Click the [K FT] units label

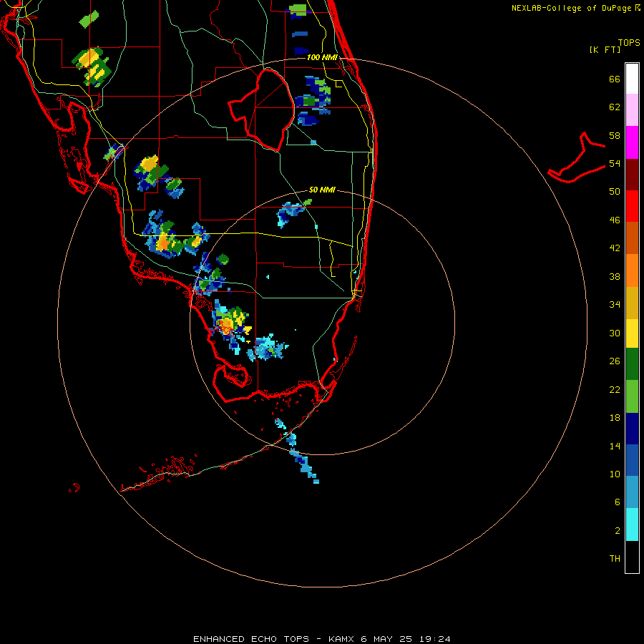tap(605, 49)
